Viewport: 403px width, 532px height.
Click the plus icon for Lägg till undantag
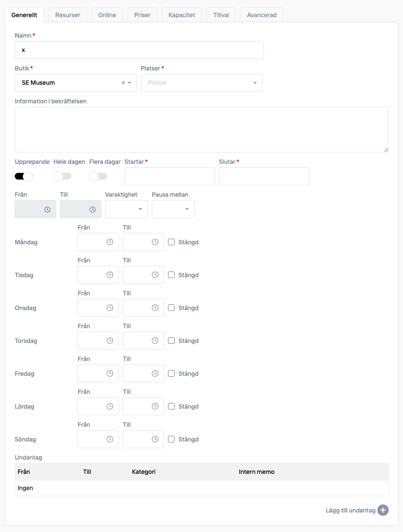(x=383, y=510)
